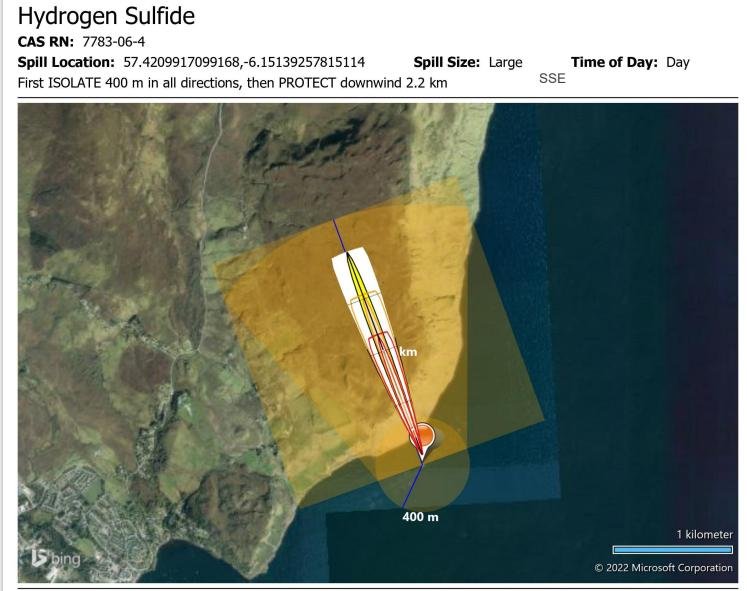747x591 pixels.
Task: Click the blue scale bar
Action: (672, 549)
